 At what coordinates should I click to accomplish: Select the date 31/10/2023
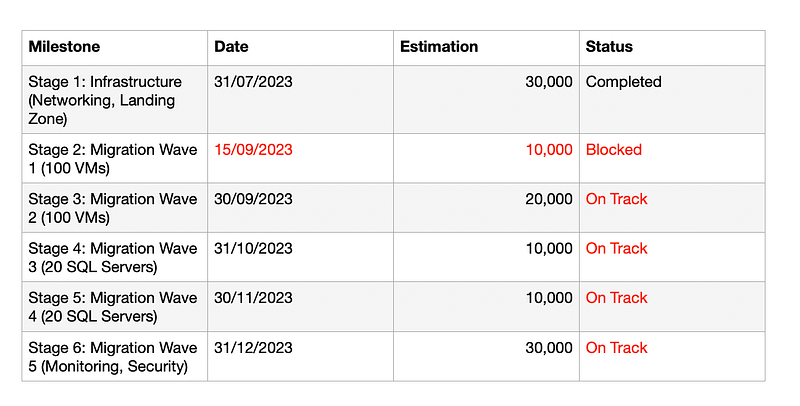pos(253,248)
